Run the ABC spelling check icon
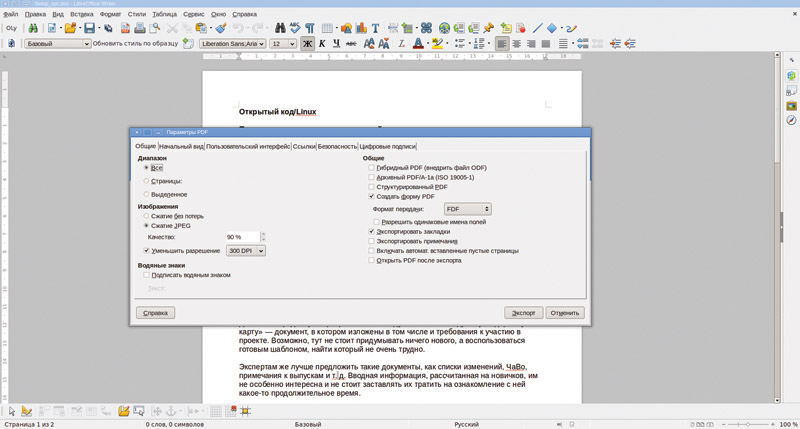800x429 pixels. pos(295,28)
